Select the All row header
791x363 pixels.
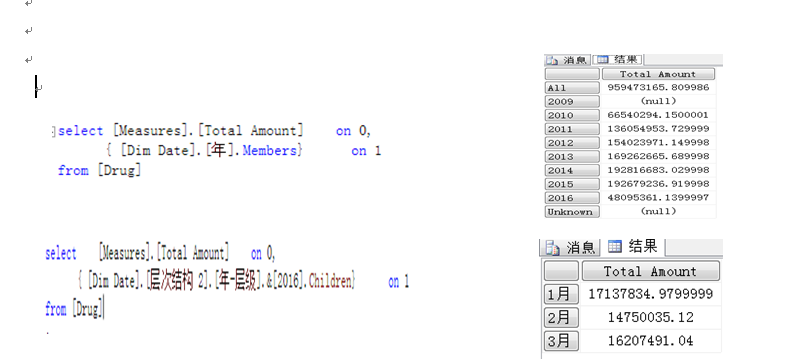pos(572,88)
